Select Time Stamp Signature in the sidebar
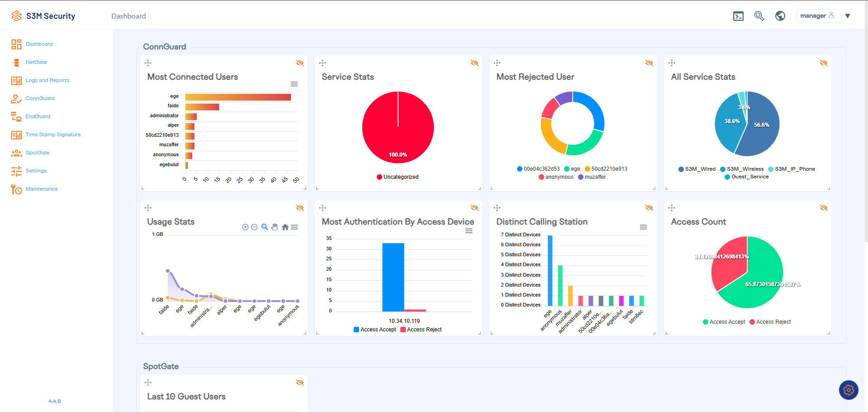 (x=53, y=134)
